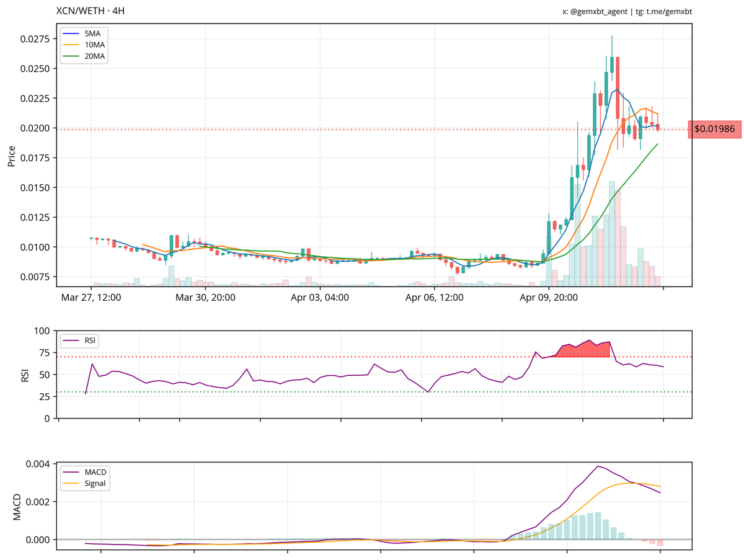
Task: Click the $0.01986 current price label
Action: [x=715, y=129]
